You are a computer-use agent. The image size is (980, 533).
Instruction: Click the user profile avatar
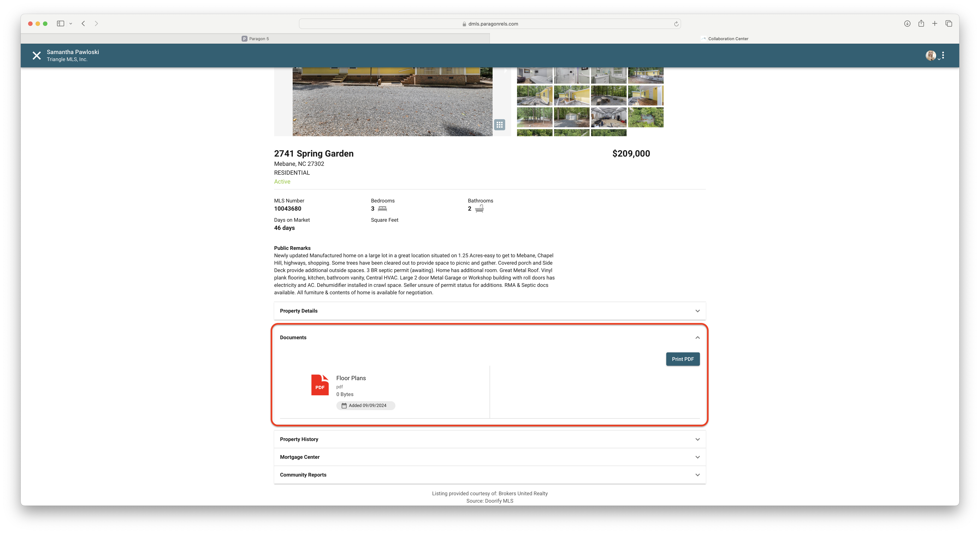coord(931,55)
